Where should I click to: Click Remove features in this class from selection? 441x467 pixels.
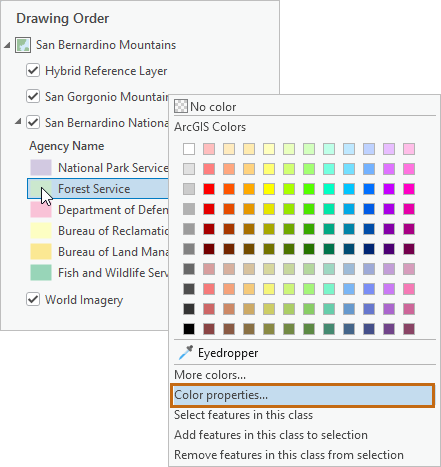(289, 455)
